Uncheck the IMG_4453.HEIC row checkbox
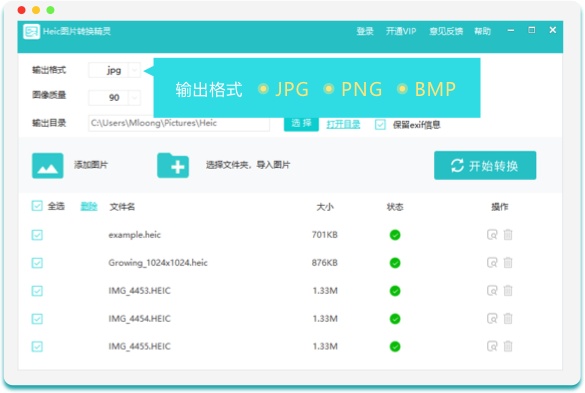This screenshot has width=585, height=393. tap(37, 291)
